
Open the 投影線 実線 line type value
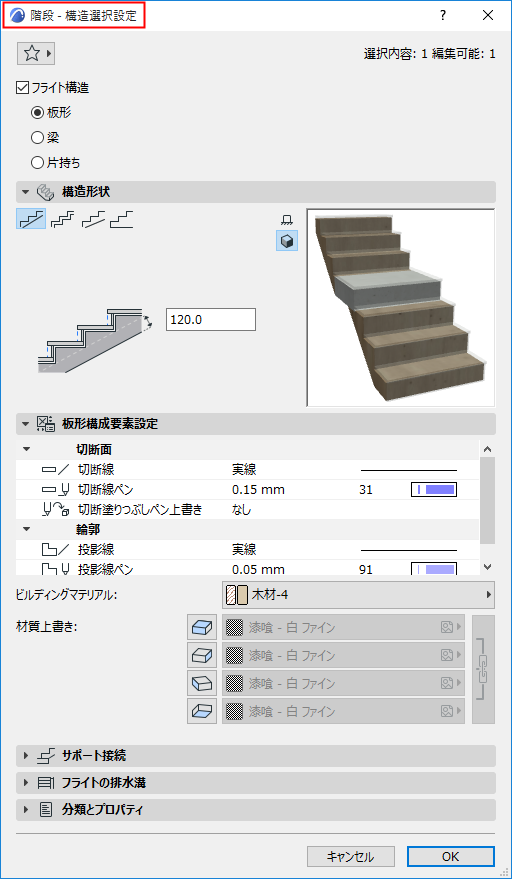click(x=245, y=550)
